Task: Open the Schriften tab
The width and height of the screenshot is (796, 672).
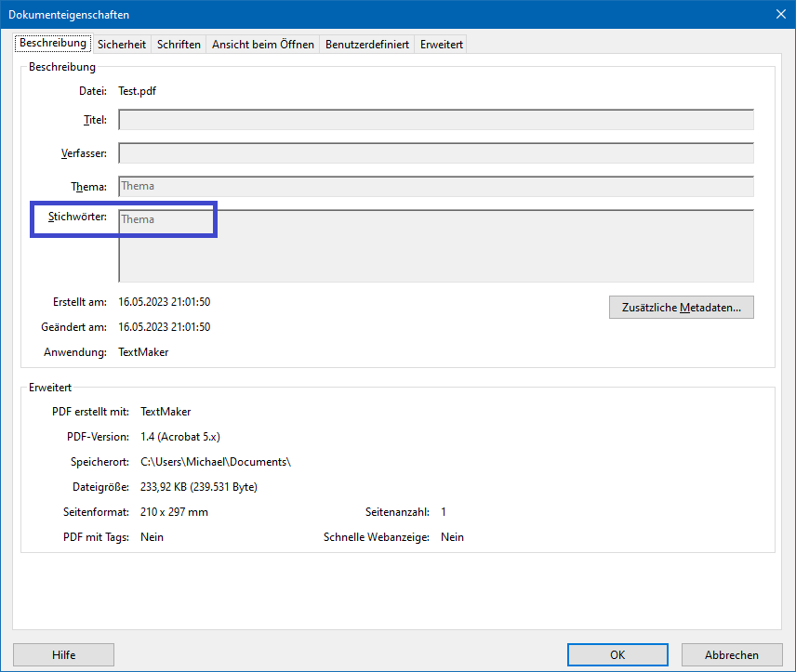Action: pyautogui.click(x=179, y=45)
